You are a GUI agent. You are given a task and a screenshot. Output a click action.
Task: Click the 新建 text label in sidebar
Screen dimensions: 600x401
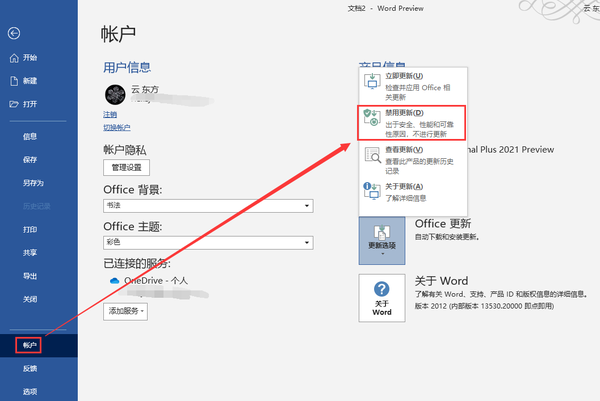[30, 81]
